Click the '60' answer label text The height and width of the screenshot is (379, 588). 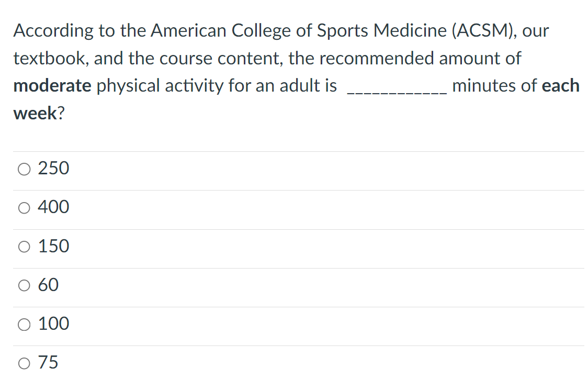click(x=48, y=285)
